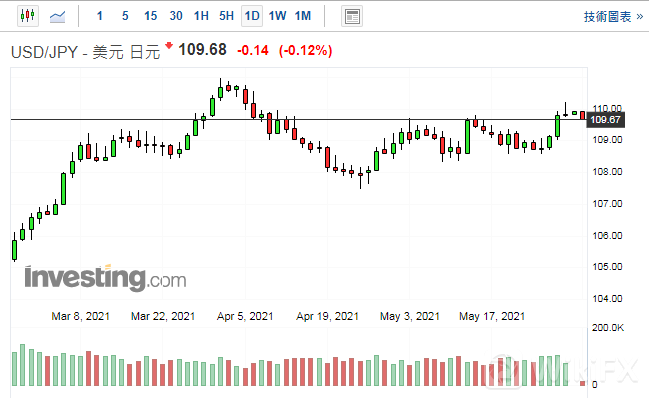Click the May 17, 2021 date label

pyautogui.click(x=492, y=316)
